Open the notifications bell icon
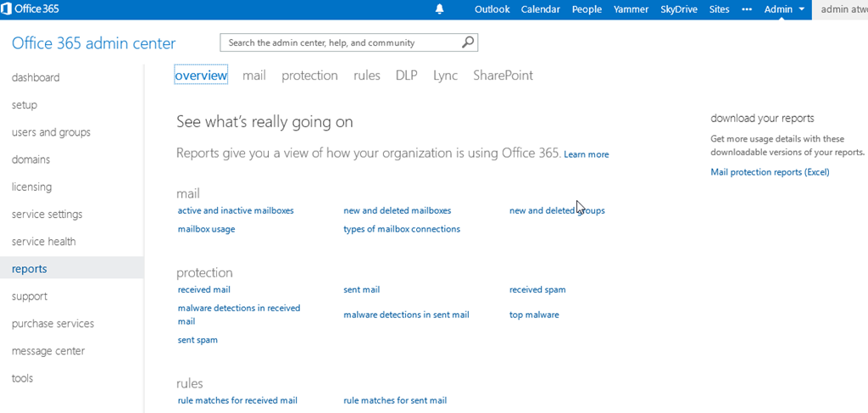 pos(439,9)
